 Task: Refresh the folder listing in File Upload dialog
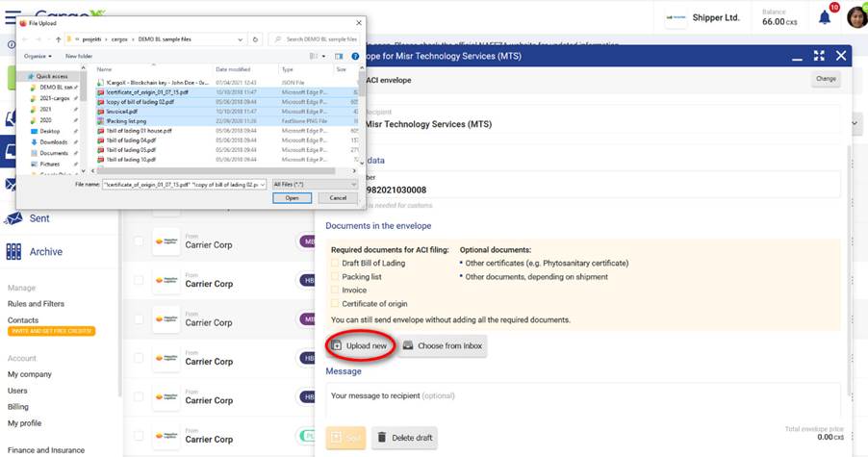(x=255, y=39)
